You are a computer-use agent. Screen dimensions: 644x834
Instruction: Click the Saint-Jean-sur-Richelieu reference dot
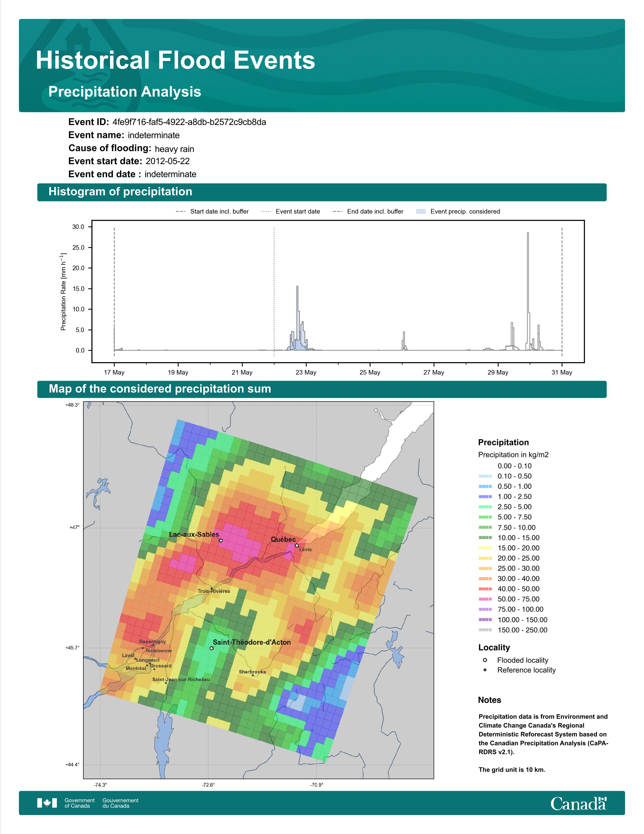click(x=166, y=683)
